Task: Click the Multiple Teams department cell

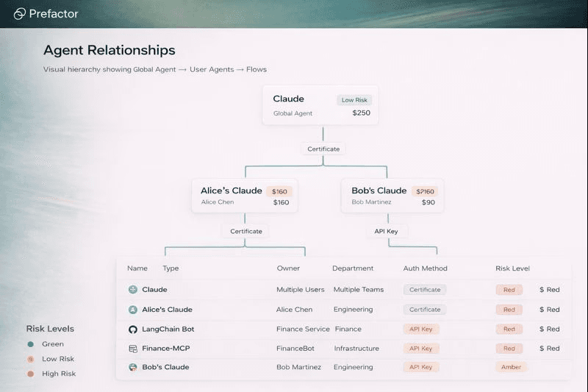Action: (359, 290)
